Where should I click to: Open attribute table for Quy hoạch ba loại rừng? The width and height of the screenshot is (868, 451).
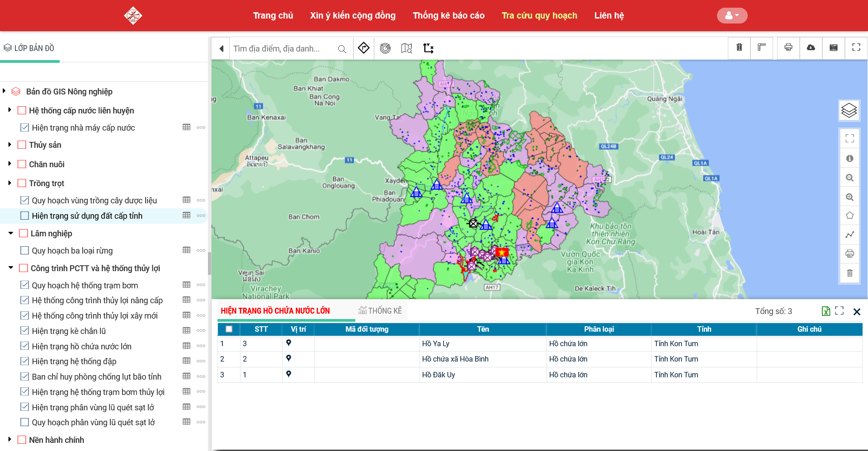point(186,250)
